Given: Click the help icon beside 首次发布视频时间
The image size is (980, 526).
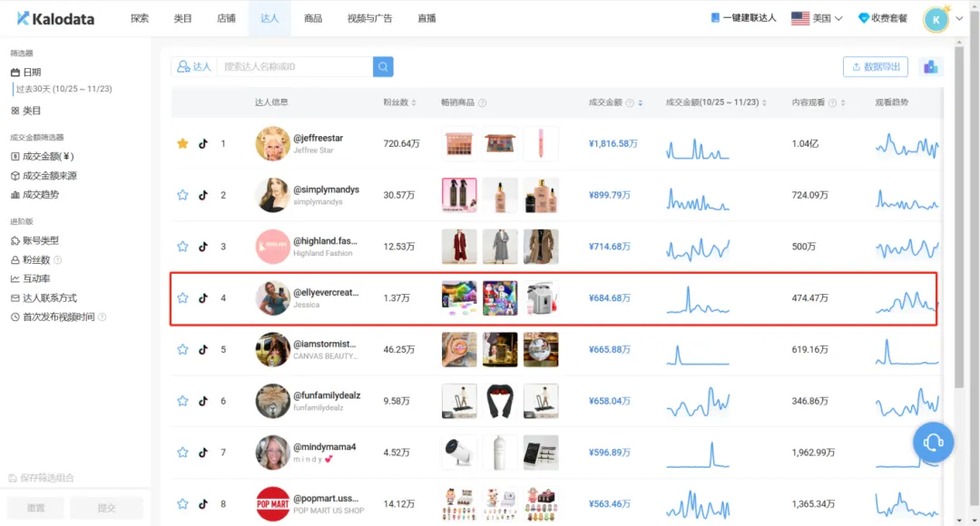Looking at the screenshot, I should (102, 317).
